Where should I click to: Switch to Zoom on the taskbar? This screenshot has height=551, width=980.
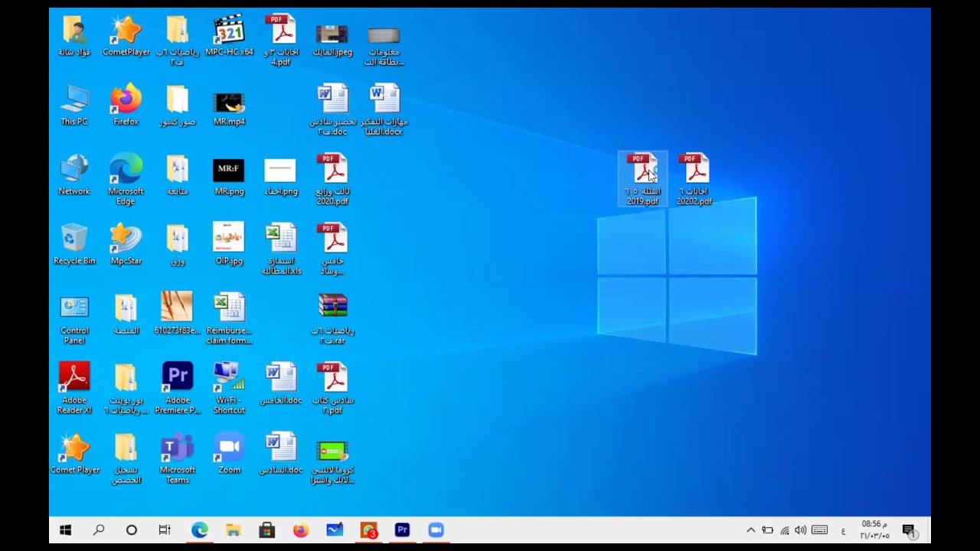click(x=436, y=530)
